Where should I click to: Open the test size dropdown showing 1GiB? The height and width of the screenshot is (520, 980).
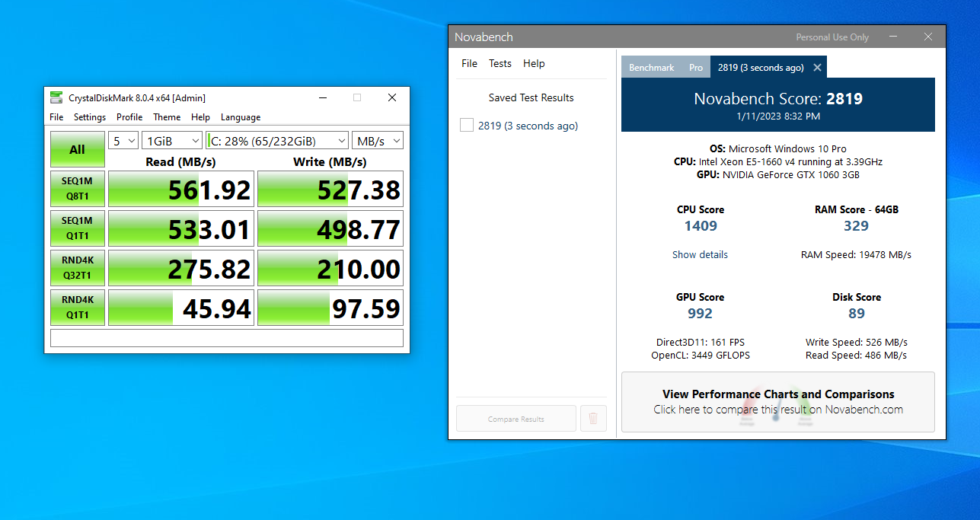coord(172,141)
